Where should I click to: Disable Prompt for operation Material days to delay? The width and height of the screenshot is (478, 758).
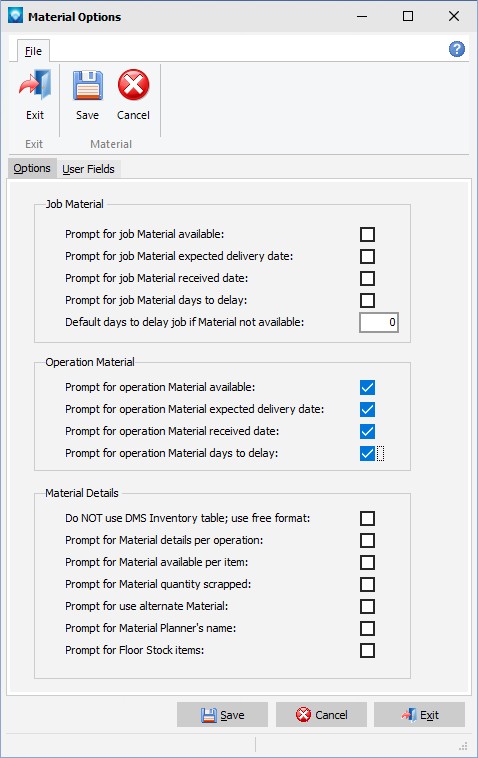pyautogui.click(x=367, y=453)
